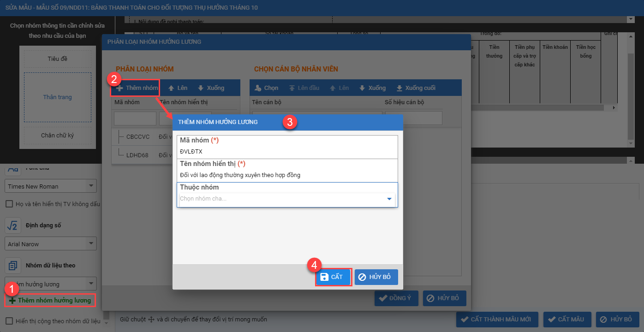Click the Lên đầu move-to-top icon
Viewport: 644px width, 332px height.
pyautogui.click(x=292, y=88)
